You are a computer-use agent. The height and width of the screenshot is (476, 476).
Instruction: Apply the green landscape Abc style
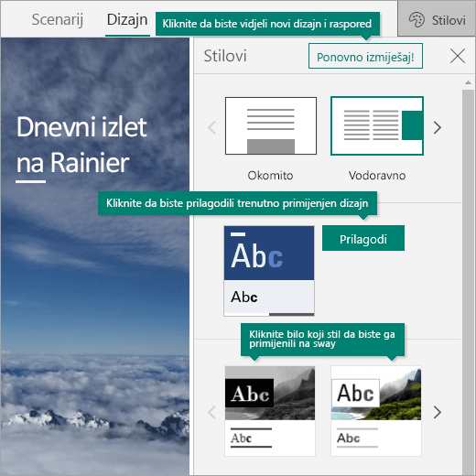click(376, 411)
